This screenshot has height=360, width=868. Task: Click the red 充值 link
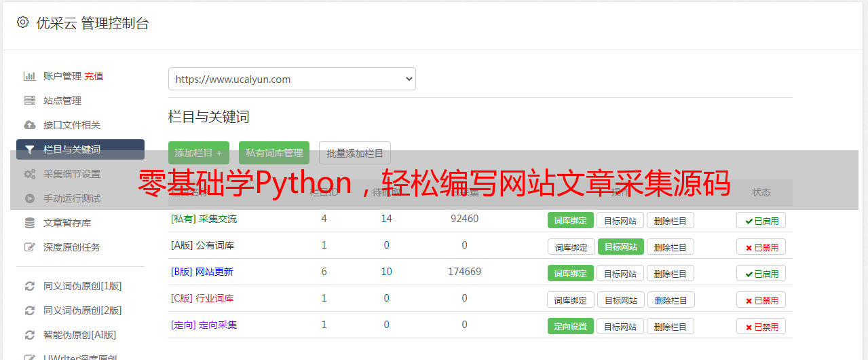pos(94,76)
